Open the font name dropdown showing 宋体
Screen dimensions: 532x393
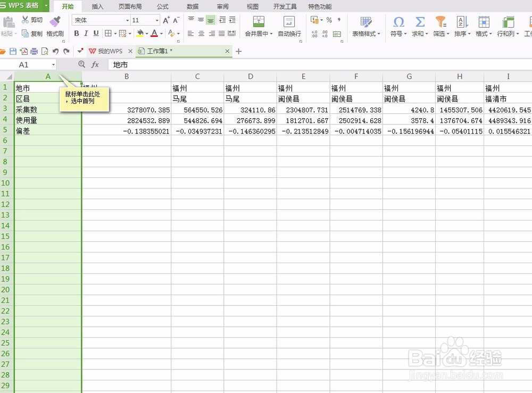(x=101, y=20)
